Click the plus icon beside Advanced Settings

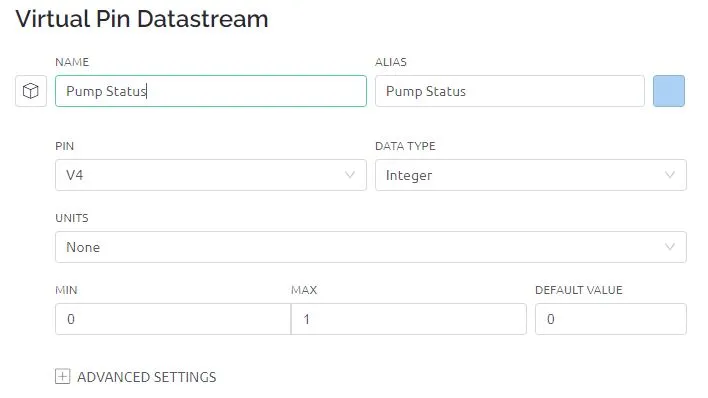pos(62,376)
